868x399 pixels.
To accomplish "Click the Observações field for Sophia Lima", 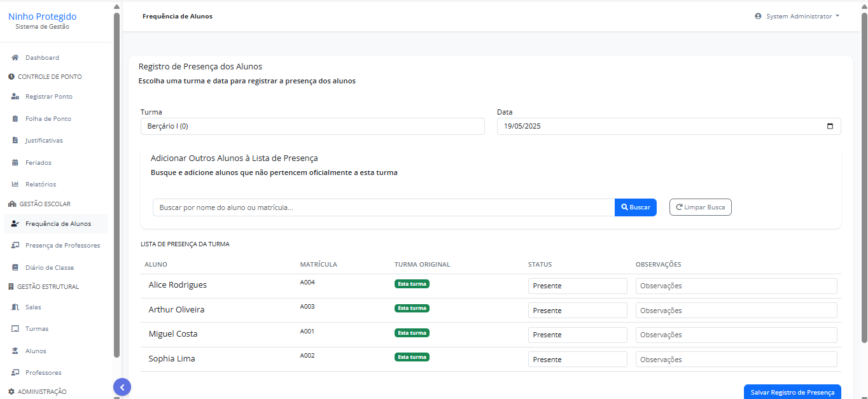I will 736,360.
